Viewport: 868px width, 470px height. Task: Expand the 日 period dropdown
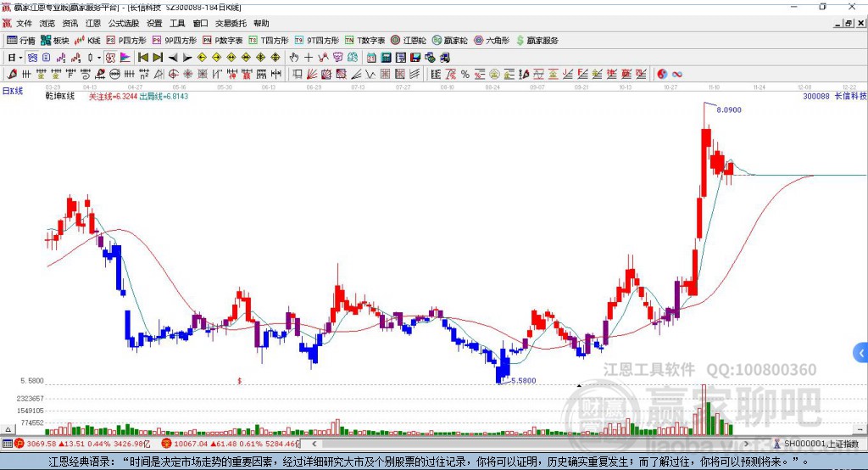[x=20, y=58]
